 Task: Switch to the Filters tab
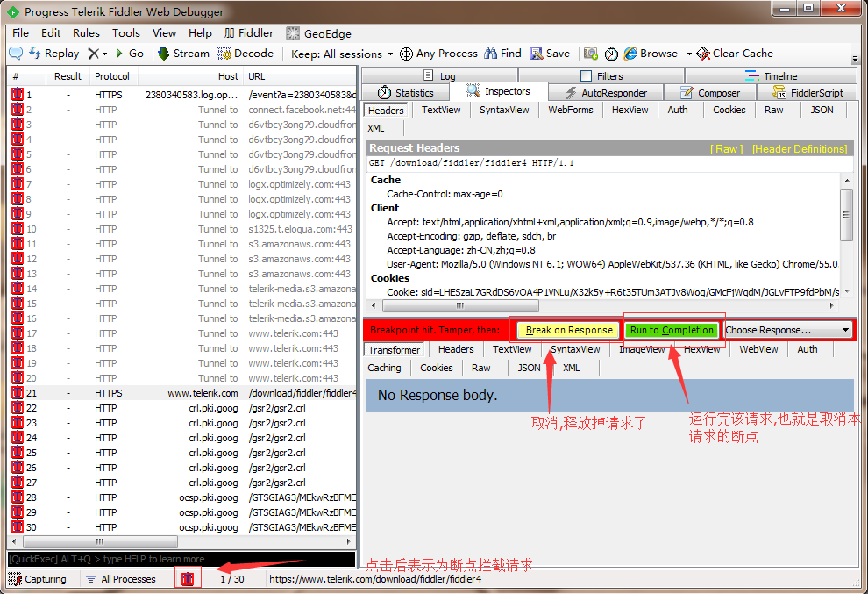click(601, 76)
